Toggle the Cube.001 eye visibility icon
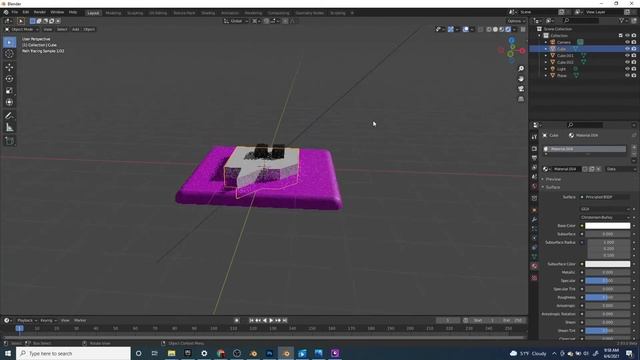The height and width of the screenshot is (360, 640). (627, 56)
